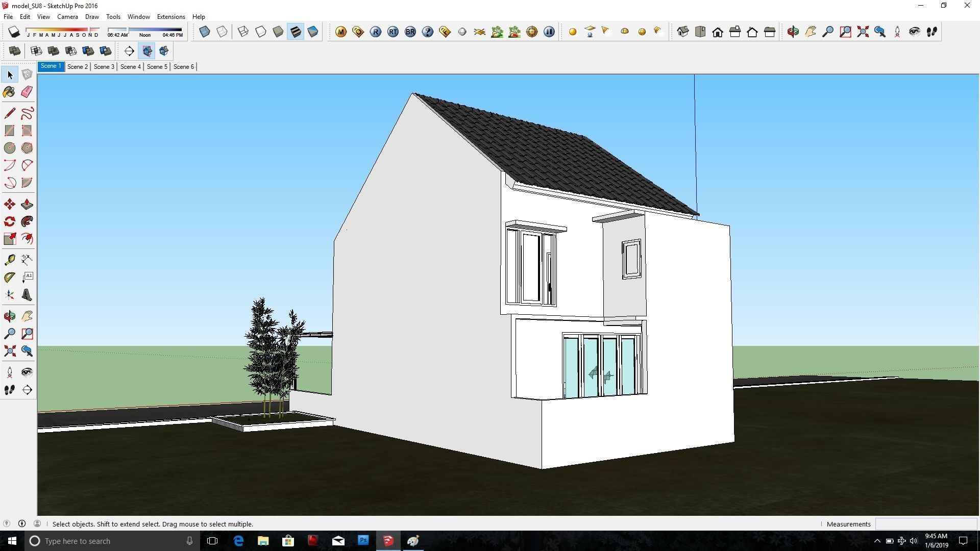Image resolution: width=980 pixels, height=551 pixels.
Task: Click the Windows Start button
Action: (12, 541)
